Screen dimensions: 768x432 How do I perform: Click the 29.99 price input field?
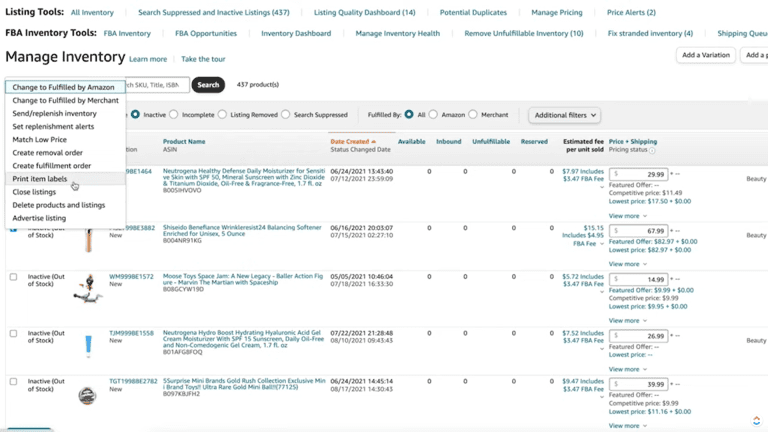click(x=639, y=174)
